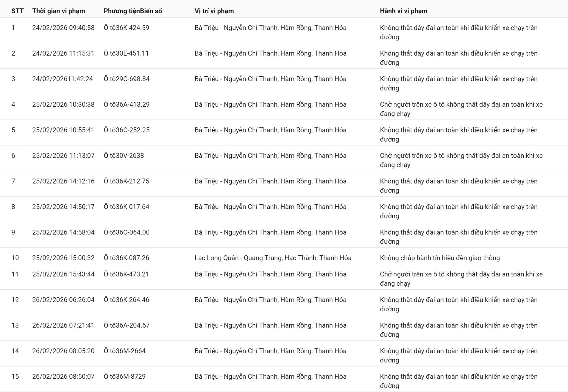Click the row number 8 cell
The height and width of the screenshot is (392, 568).
(13, 207)
